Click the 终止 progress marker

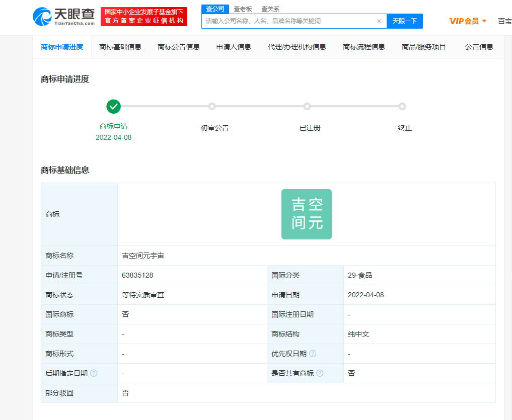click(402, 107)
